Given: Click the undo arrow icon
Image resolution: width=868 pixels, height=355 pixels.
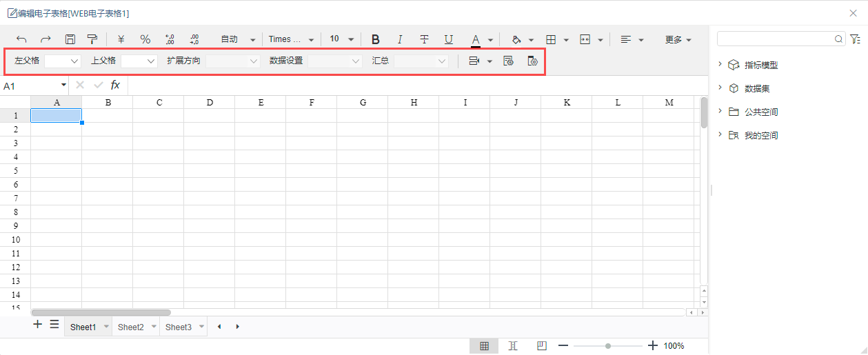Looking at the screenshot, I should [21, 39].
